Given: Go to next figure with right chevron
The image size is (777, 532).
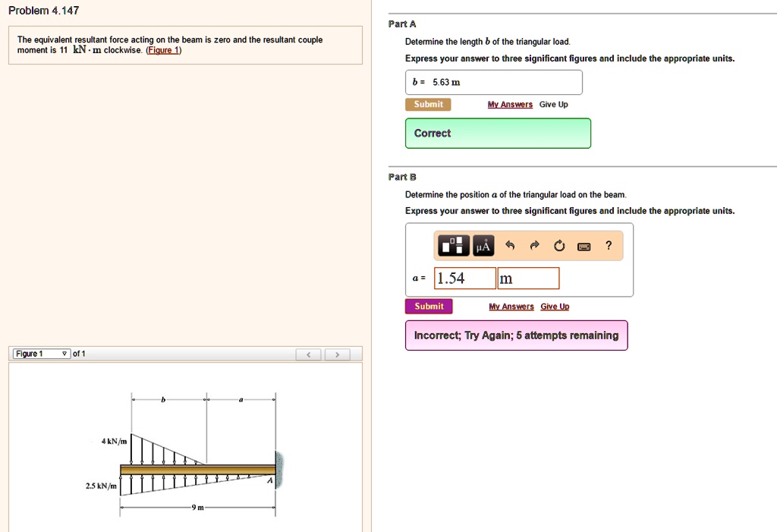Looking at the screenshot, I should pyautogui.click(x=337, y=354).
